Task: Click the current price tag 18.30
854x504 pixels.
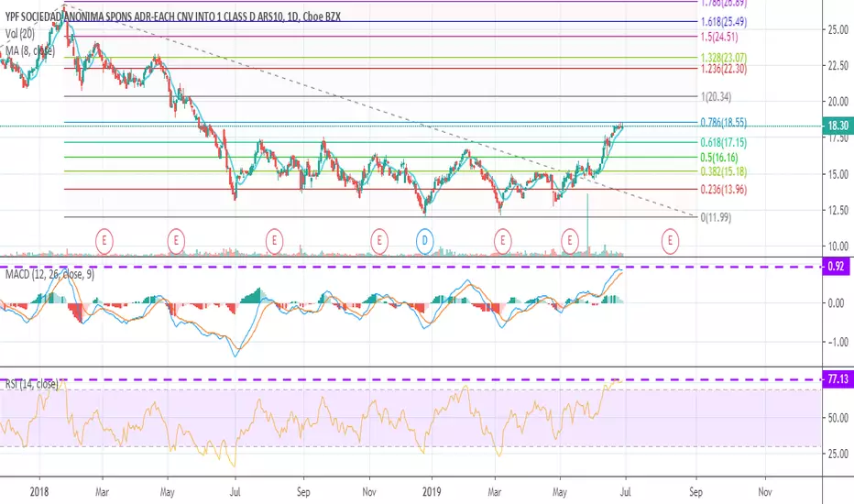Action: [838, 126]
